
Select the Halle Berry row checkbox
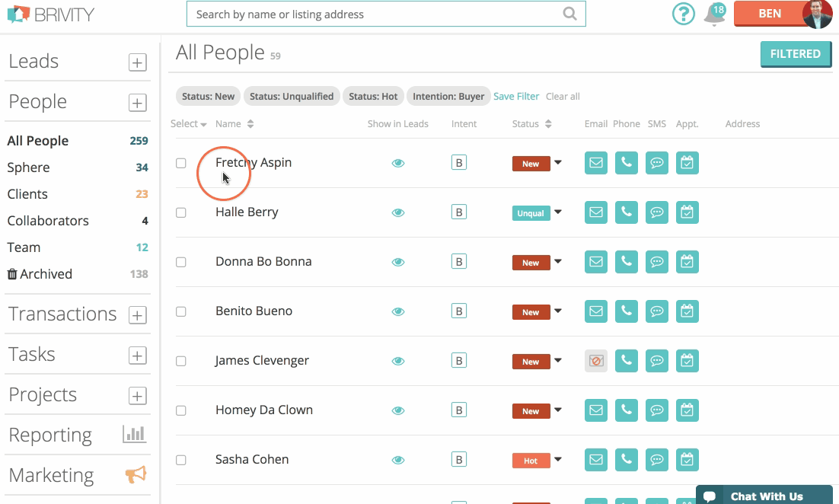point(181,212)
